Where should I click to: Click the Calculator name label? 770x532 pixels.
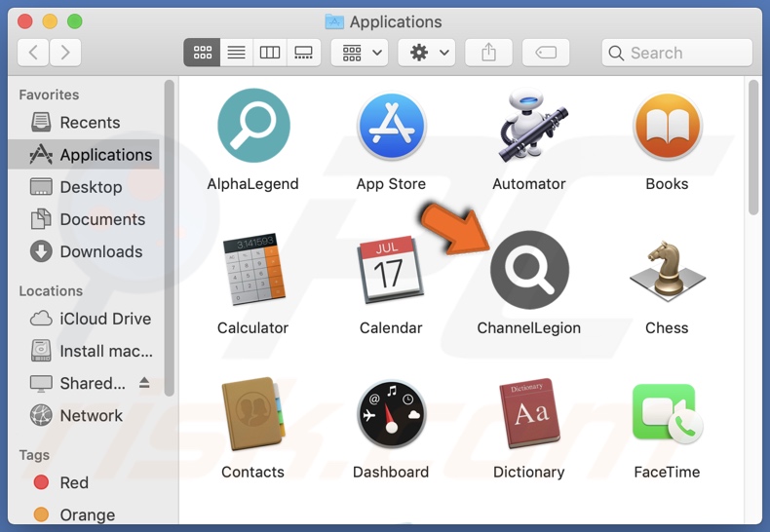(x=252, y=327)
